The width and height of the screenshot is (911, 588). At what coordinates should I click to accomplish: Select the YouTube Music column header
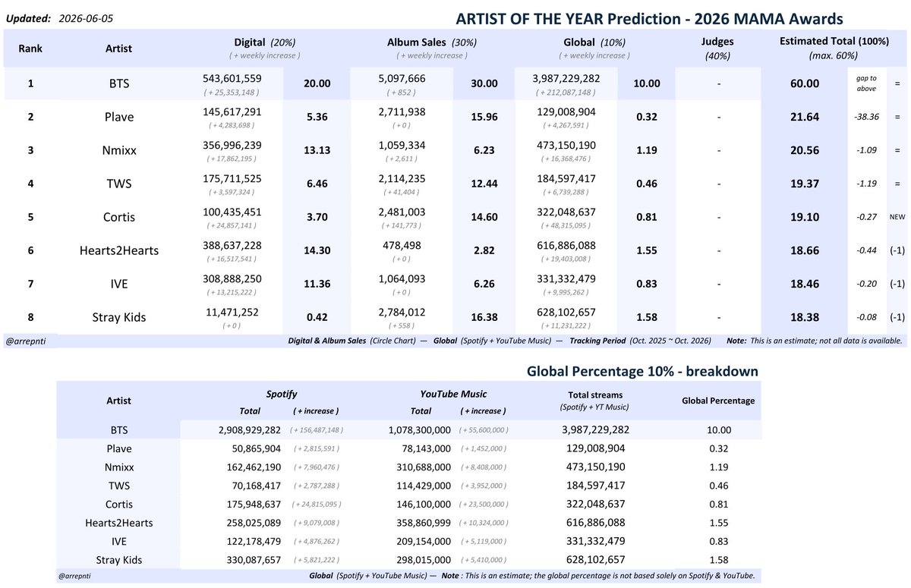(x=453, y=395)
